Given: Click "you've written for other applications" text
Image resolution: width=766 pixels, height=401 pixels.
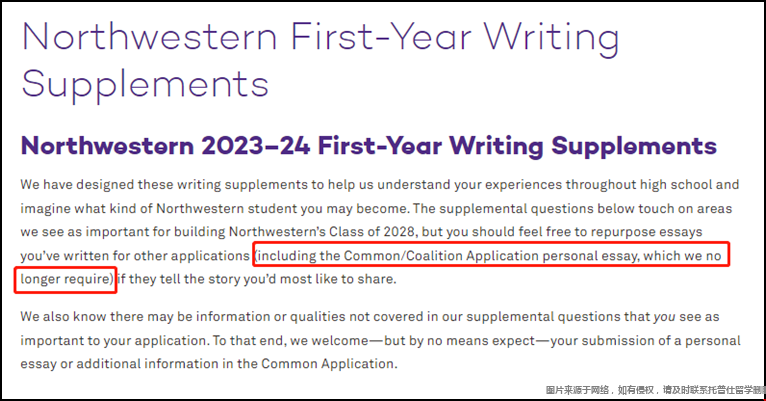Looking at the screenshot, I should 135,255.
